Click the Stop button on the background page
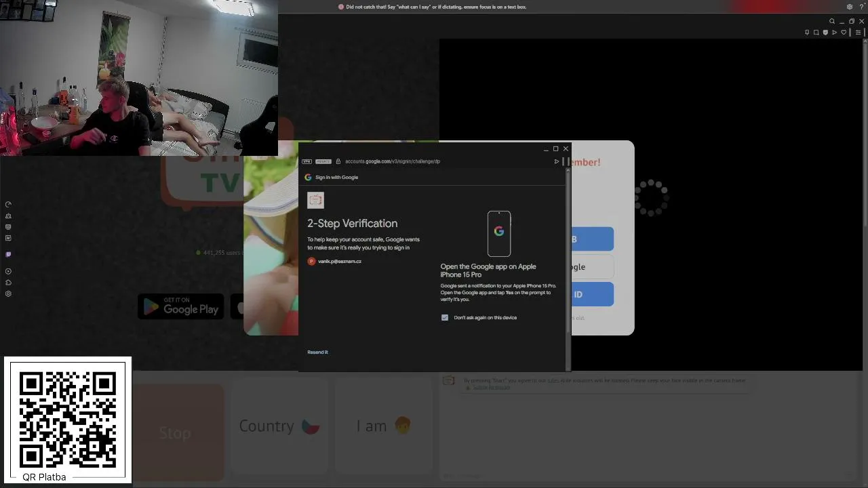This screenshot has height=488, width=868. pos(175,432)
